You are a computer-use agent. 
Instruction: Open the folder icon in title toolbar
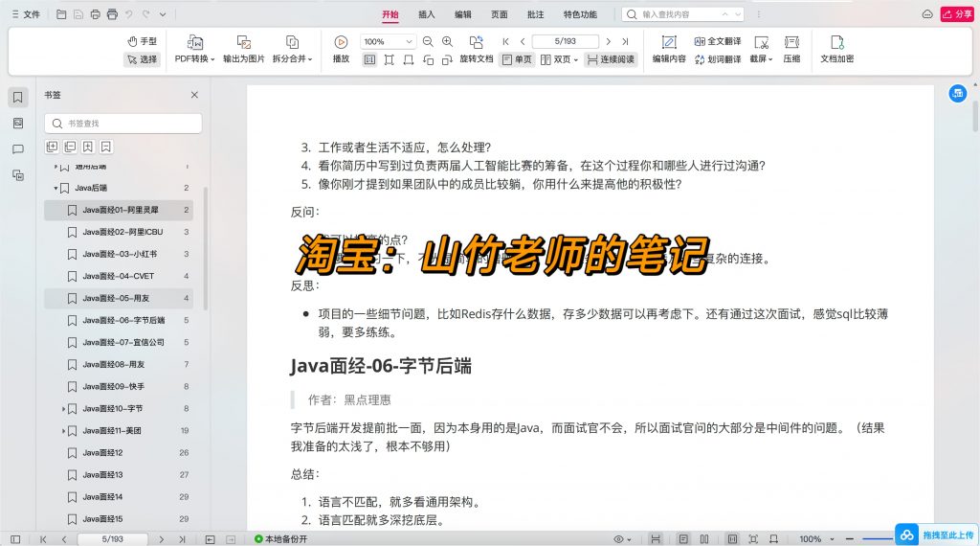tap(61, 14)
